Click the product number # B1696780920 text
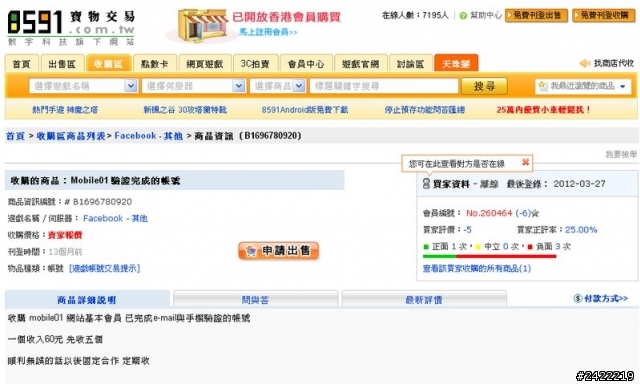640x384 pixels. pyautogui.click(x=98, y=202)
